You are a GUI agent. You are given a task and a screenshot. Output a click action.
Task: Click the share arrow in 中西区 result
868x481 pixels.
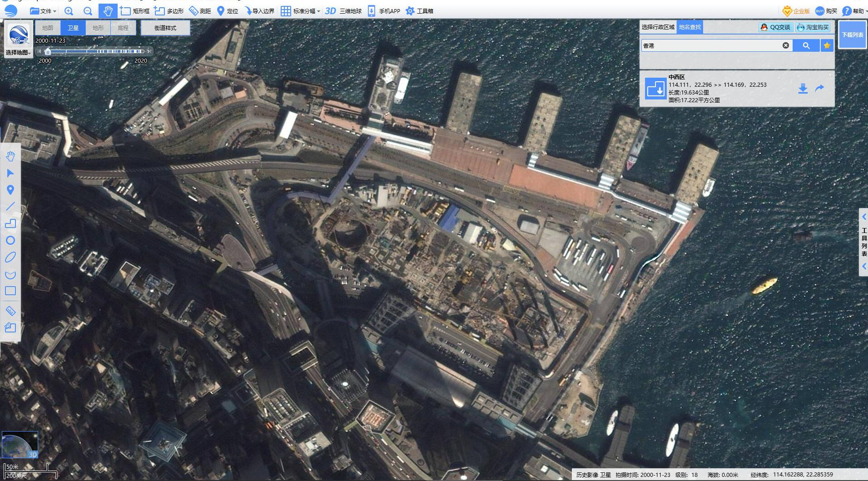tap(819, 88)
